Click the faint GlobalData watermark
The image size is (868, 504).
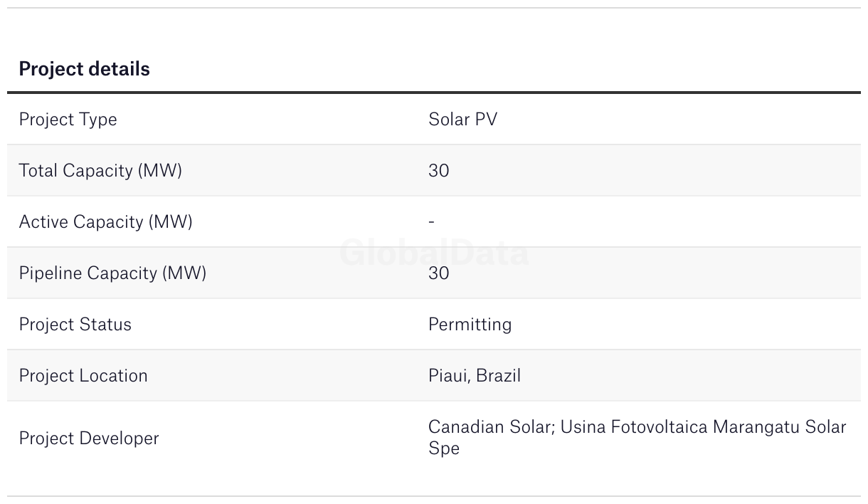(x=434, y=253)
